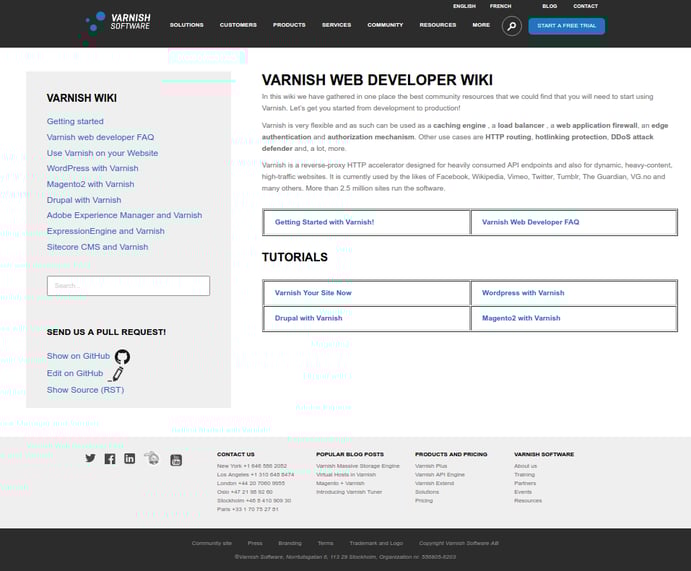Open the Community menu
Viewport: 691px width, 571px height.
pos(385,25)
